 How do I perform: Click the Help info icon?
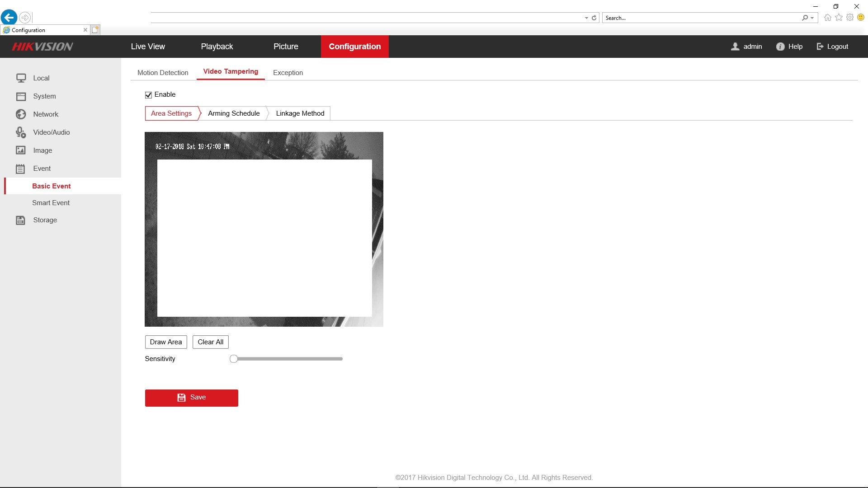point(780,47)
